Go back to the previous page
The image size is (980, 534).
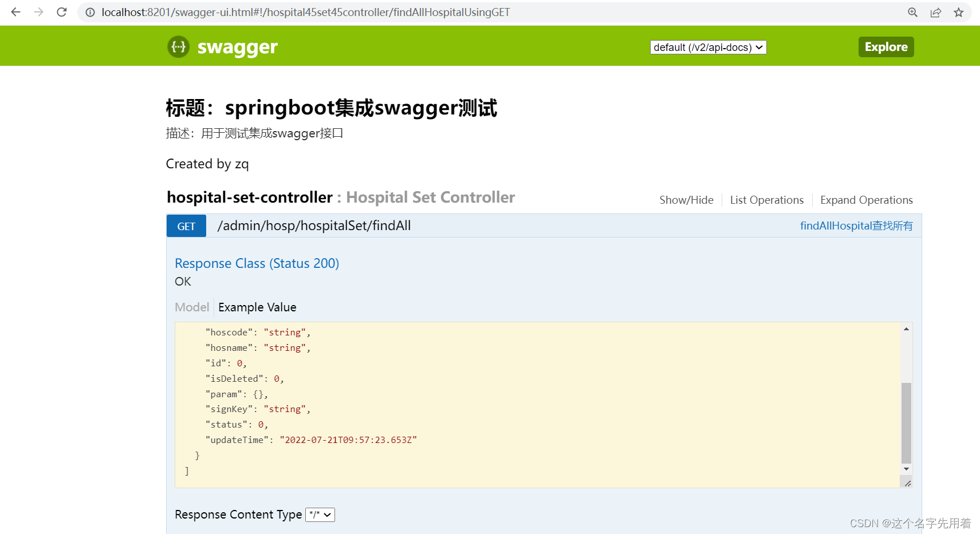coord(15,12)
